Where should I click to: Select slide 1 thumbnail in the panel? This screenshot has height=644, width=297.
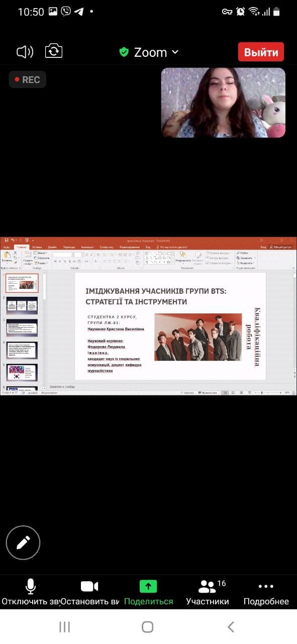click(x=22, y=283)
